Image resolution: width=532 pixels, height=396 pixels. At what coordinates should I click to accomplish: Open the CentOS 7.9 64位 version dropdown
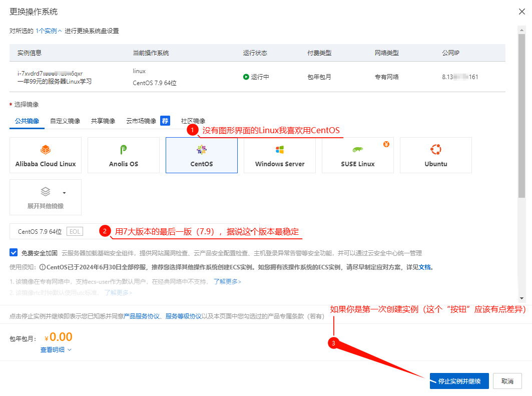(x=134, y=231)
